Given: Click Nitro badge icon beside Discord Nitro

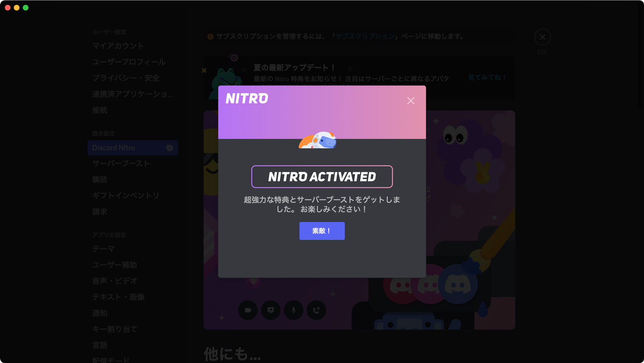Looking at the screenshot, I should tap(169, 148).
